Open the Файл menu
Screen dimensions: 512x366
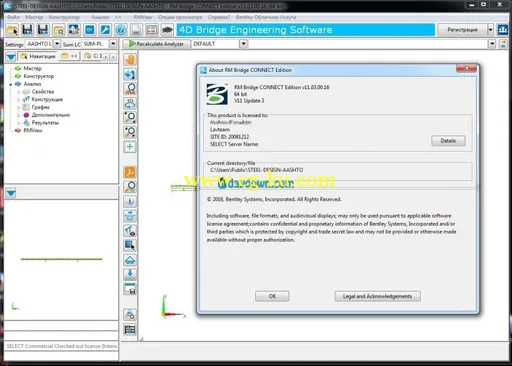point(13,17)
